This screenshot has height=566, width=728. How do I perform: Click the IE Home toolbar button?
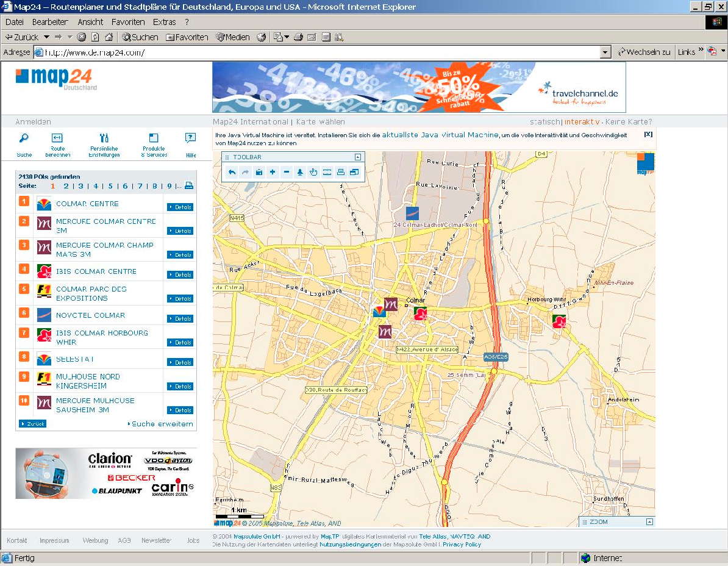(x=109, y=37)
